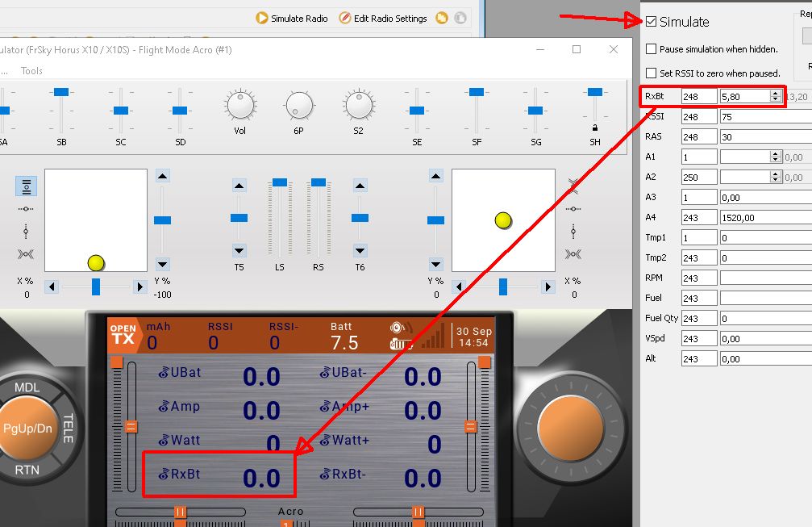Toggle the SD switch
The image size is (812, 527).
click(180, 111)
